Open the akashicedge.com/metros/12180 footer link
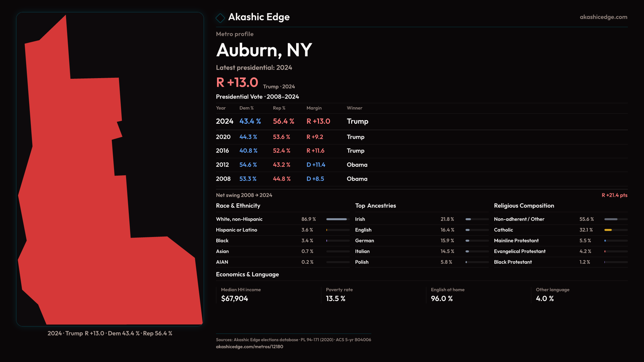 pos(249,347)
